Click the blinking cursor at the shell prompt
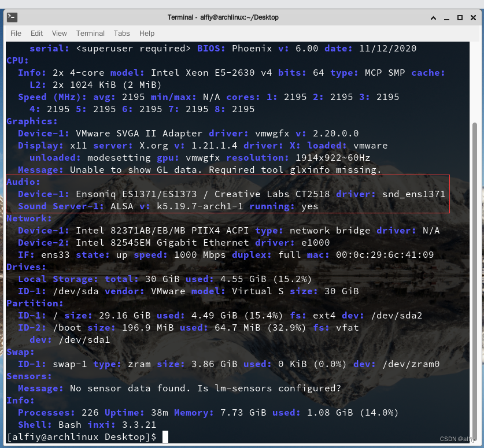The width and height of the screenshot is (484, 448). (x=165, y=437)
